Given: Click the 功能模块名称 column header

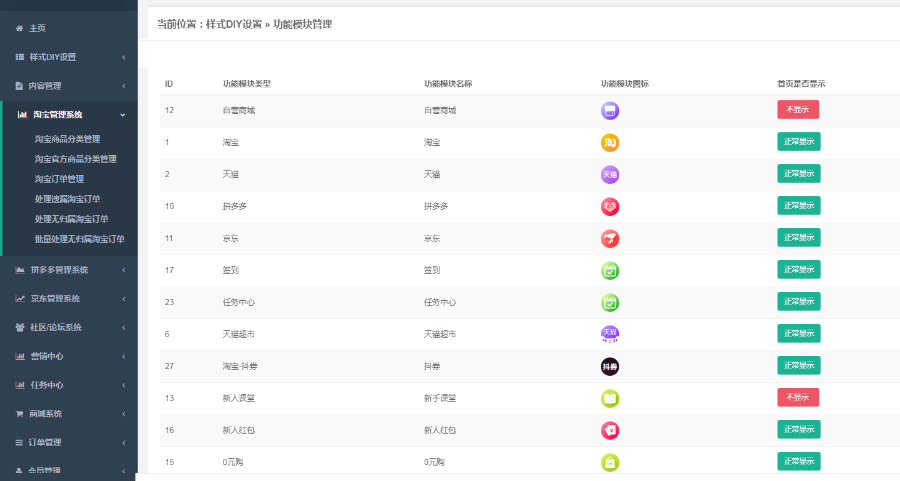Looking at the screenshot, I should (447, 83).
